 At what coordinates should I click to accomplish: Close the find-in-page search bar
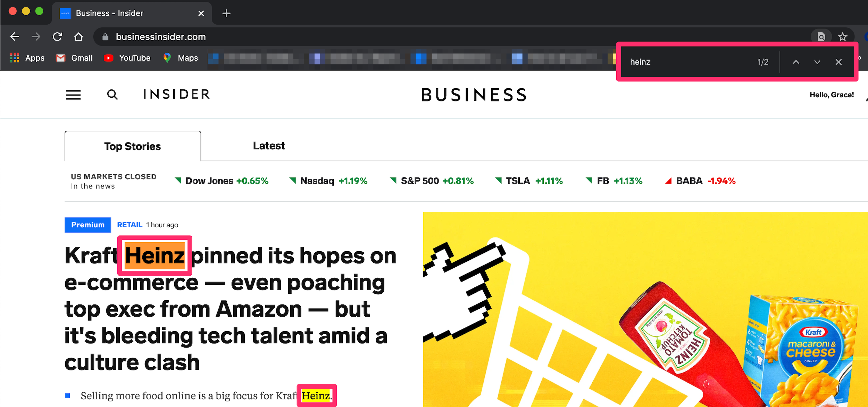[838, 62]
